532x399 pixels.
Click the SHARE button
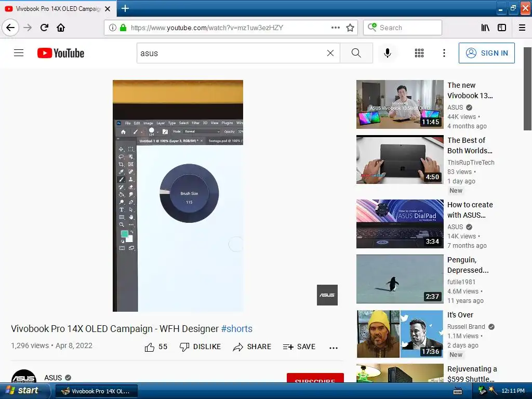(252, 347)
